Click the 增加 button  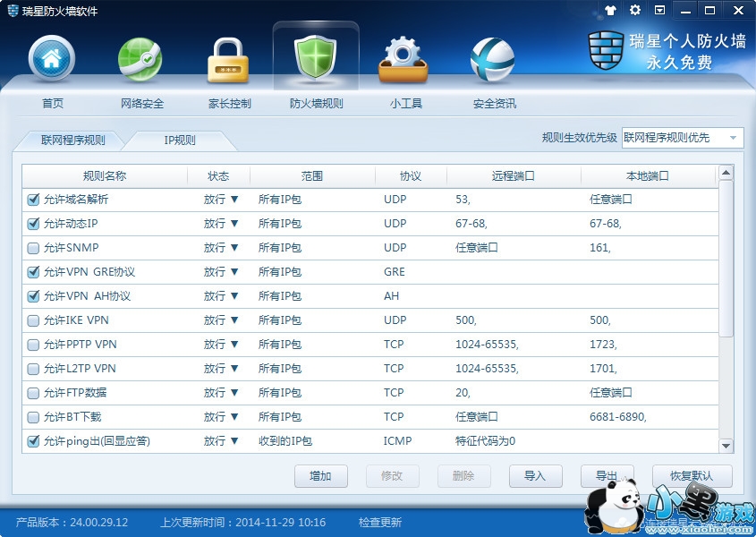320,476
